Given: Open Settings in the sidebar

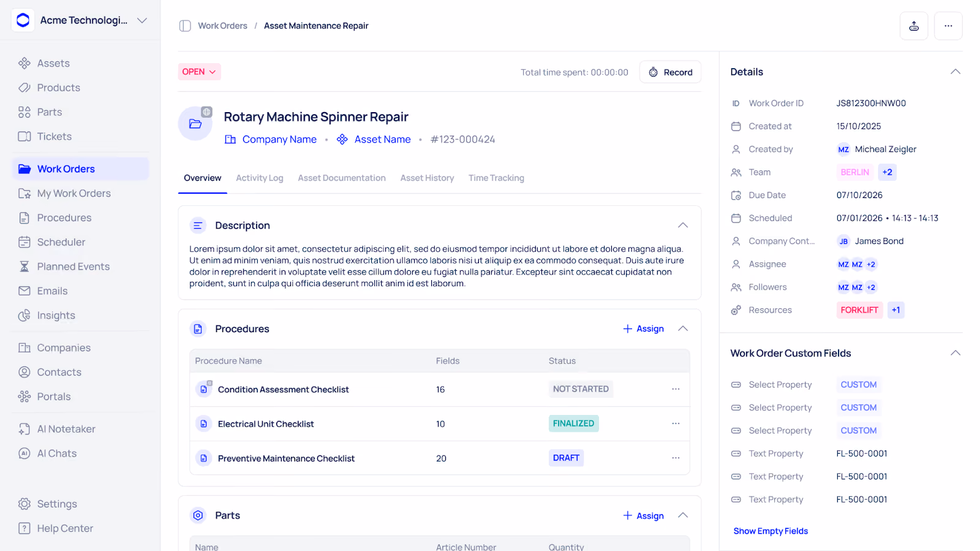Looking at the screenshot, I should tap(80, 504).
